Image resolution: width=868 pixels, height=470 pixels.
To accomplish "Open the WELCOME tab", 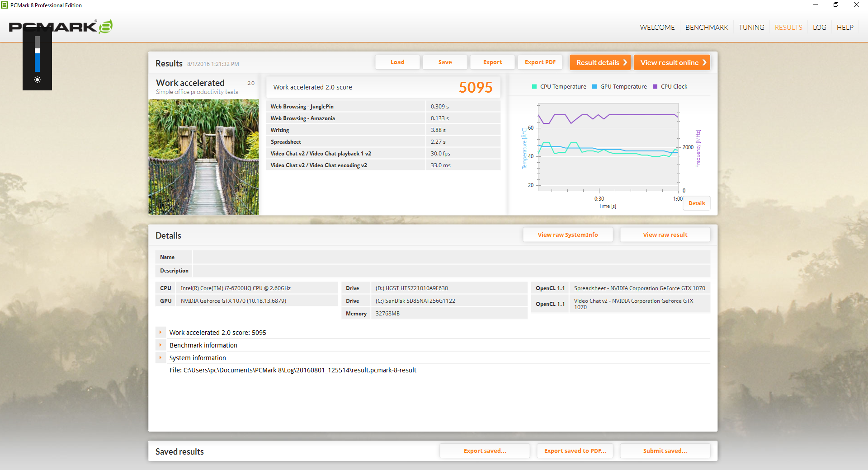I will coord(657,27).
